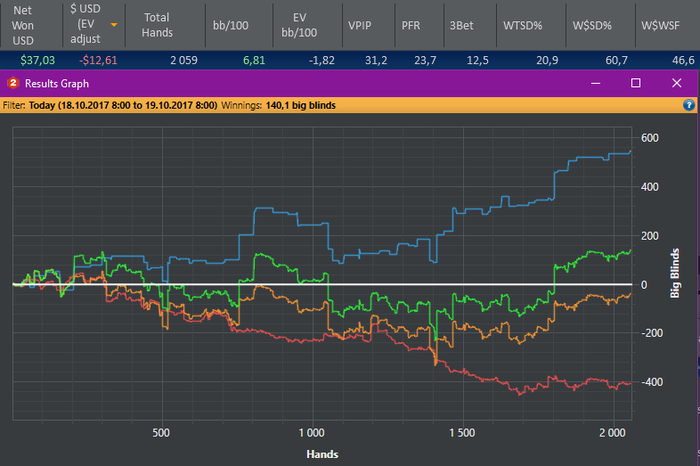
Task: Click the 500 hands axis tick label
Action: pos(161,433)
